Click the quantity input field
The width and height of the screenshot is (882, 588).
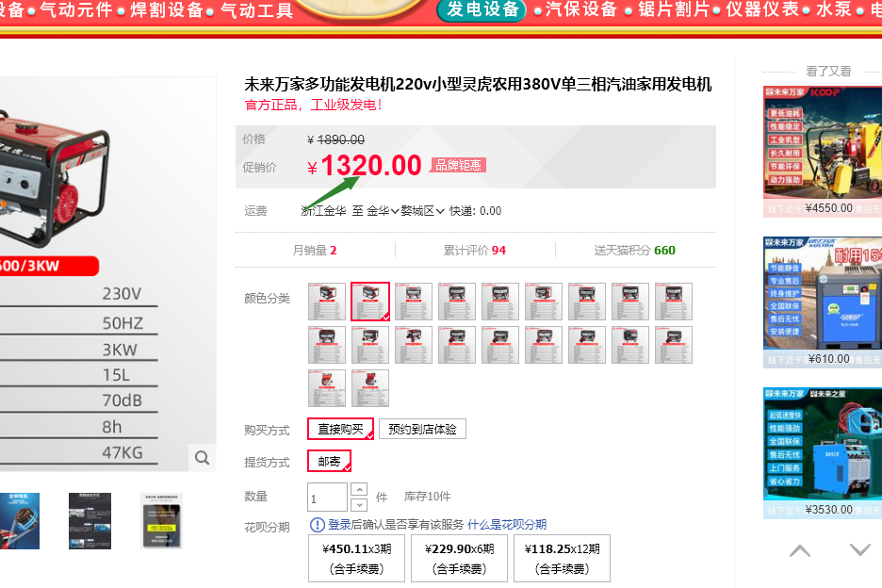point(327,497)
